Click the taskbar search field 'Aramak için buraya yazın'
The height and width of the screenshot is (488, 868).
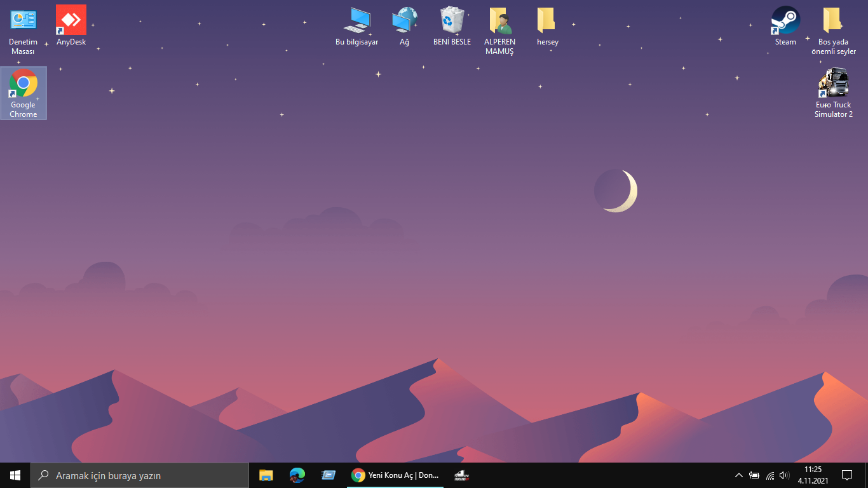[x=140, y=475]
